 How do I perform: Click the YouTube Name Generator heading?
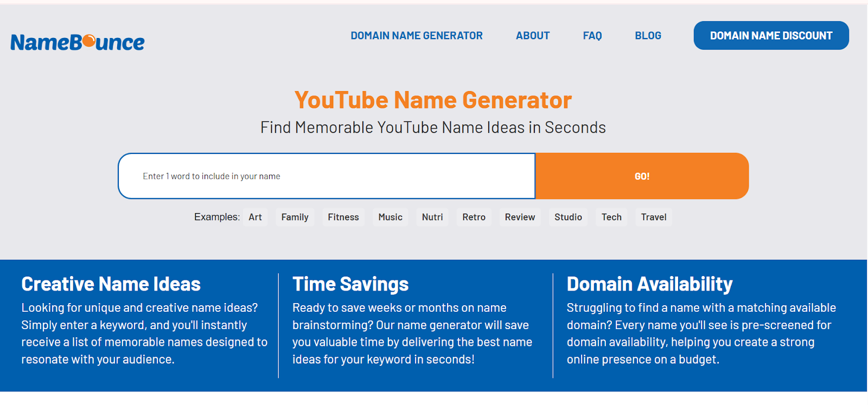pyautogui.click(x=433, y=100)
